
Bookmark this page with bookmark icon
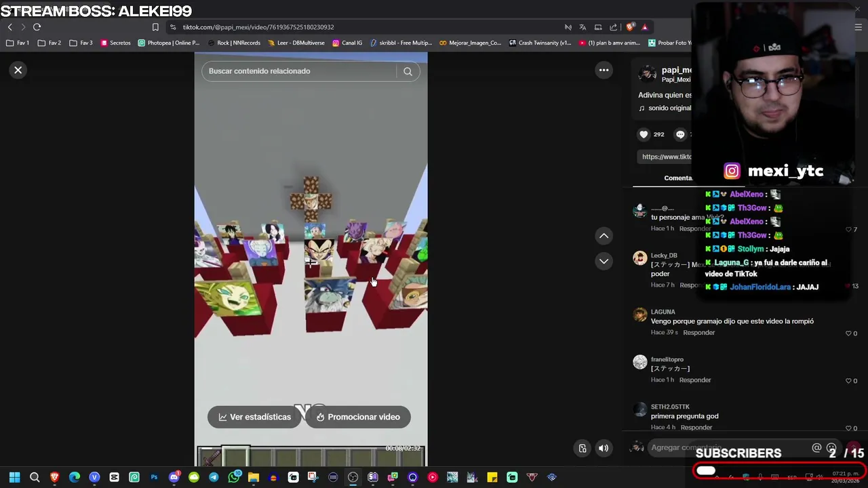click(155, 27)
